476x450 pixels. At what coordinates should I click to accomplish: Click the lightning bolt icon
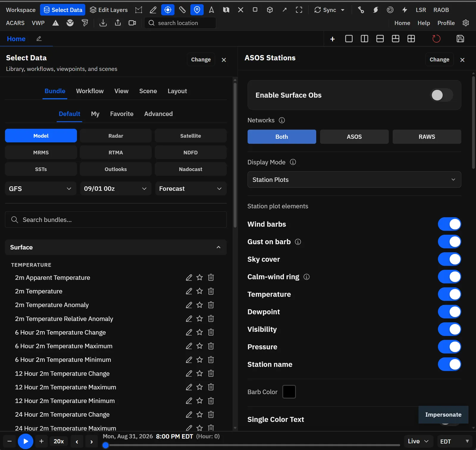click(405, 10)
